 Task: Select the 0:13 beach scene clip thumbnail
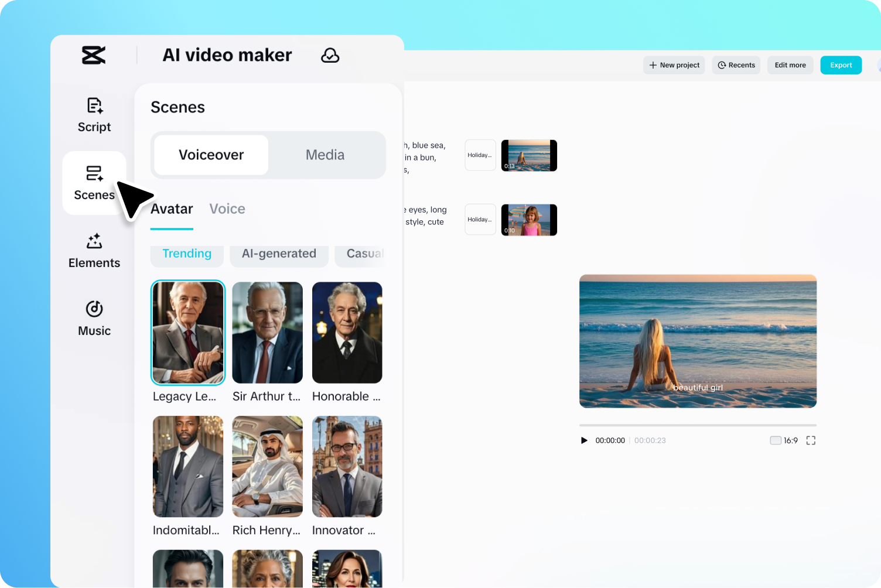pyautogui.click(x=530, y=155)
